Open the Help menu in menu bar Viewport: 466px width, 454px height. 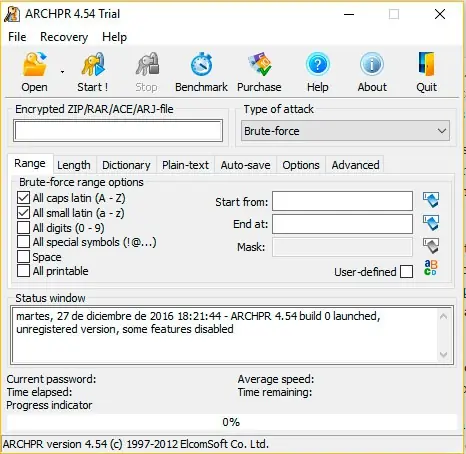[x=114, y=37]
